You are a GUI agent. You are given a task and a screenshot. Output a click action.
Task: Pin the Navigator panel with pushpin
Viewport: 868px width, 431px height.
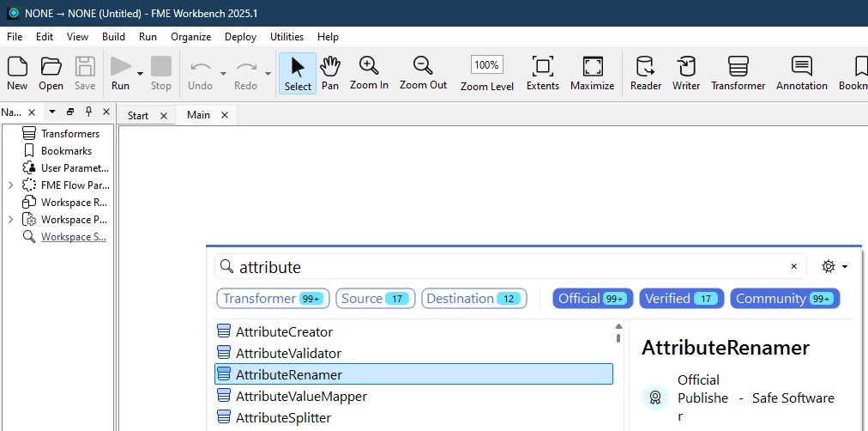[x=88, y=112]
